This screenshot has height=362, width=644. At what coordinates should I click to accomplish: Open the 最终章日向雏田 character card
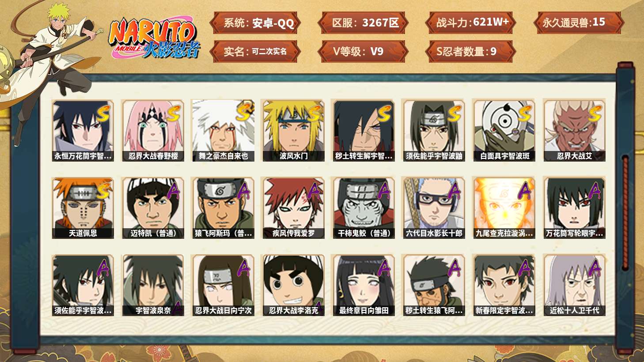point(364,285)
